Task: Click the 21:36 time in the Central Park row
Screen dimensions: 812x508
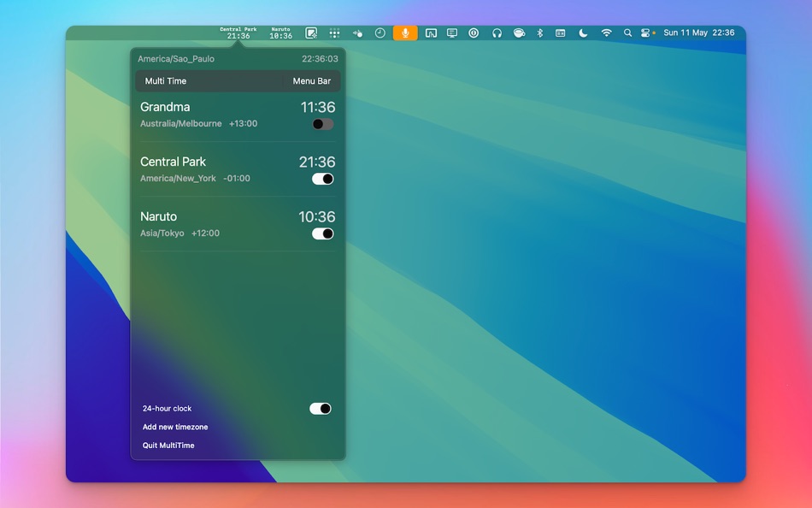Action: tap(317, 162)
